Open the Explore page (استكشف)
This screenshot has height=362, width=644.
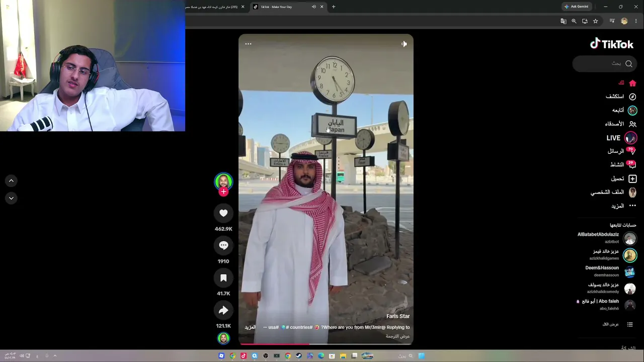tap(621, 97)
